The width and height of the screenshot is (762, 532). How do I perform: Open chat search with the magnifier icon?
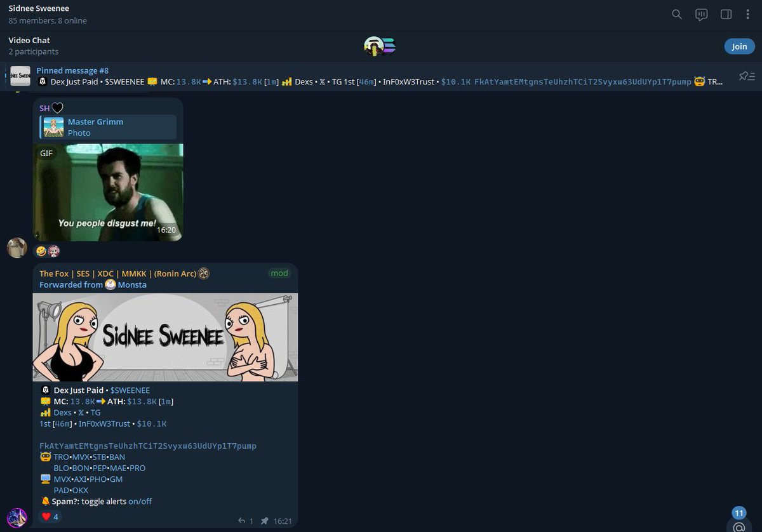pos(677,14)
